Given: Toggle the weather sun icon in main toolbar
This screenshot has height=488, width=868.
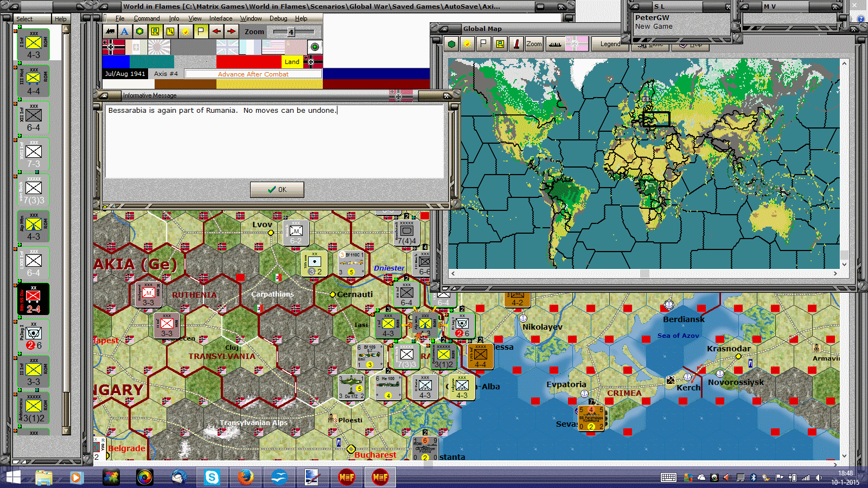Looking at the screenshot, I should click(186, 31).
